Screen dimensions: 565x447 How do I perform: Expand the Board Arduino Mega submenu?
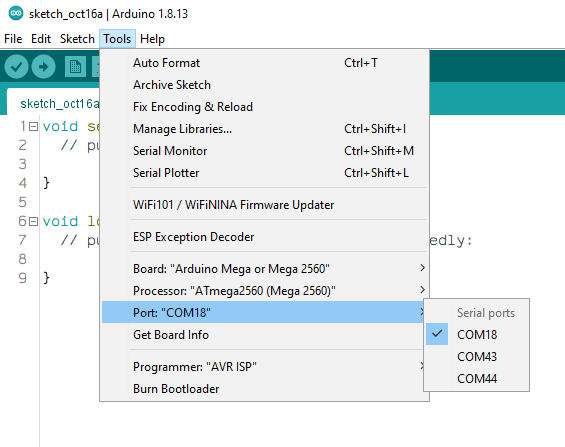click(264, 269)
